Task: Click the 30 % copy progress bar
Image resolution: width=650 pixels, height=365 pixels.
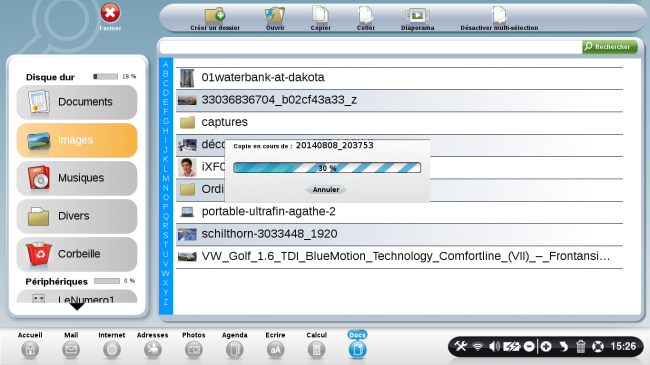Action: coord(327,168)
